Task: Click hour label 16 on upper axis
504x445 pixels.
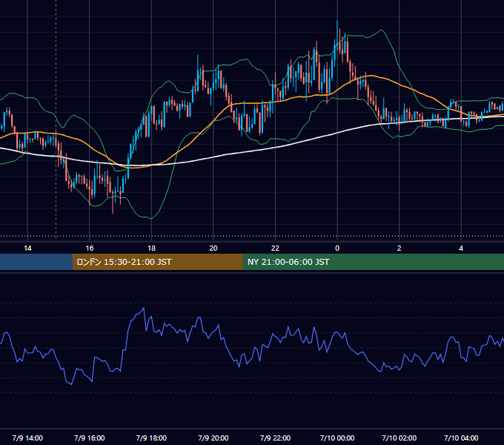Action: click(90, 248)
